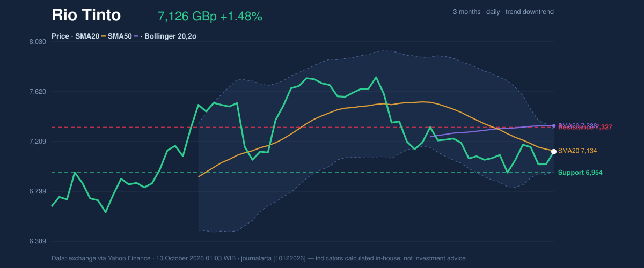Select the Support 6,954 label

580,173
